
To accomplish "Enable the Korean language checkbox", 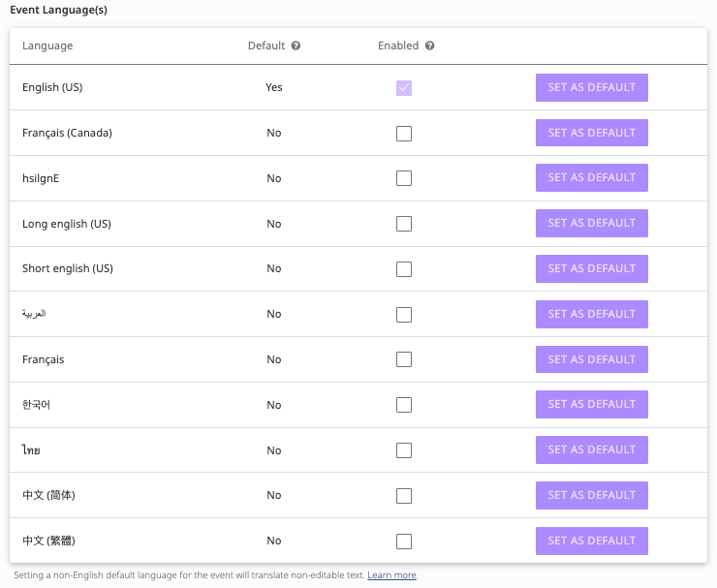I will point(404,405).
